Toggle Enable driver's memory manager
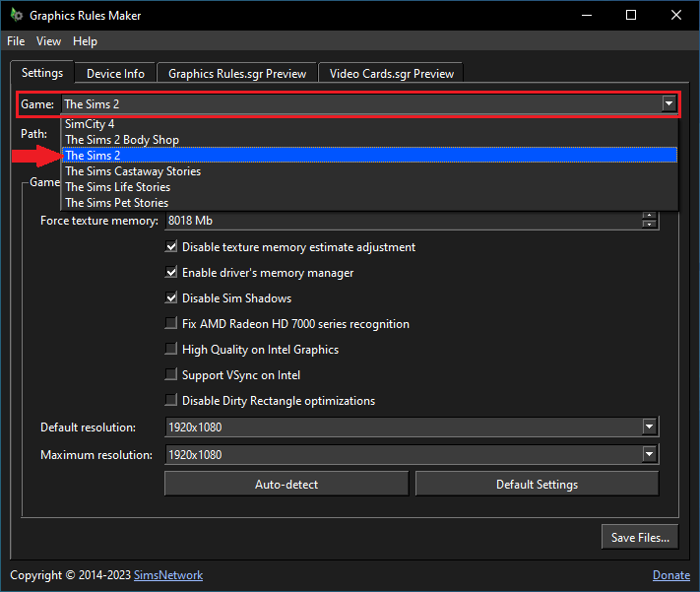This screenshot has height=592, width=700. [x=171, y=273]
